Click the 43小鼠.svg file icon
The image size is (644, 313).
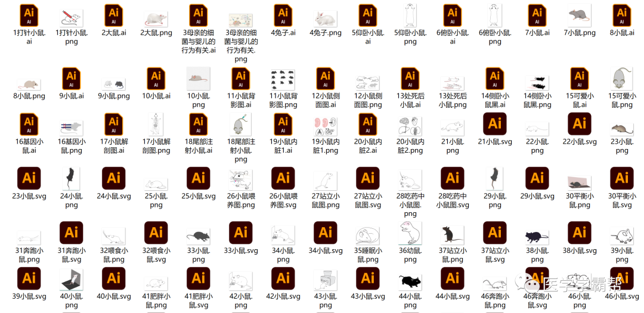tap(367, 278)
